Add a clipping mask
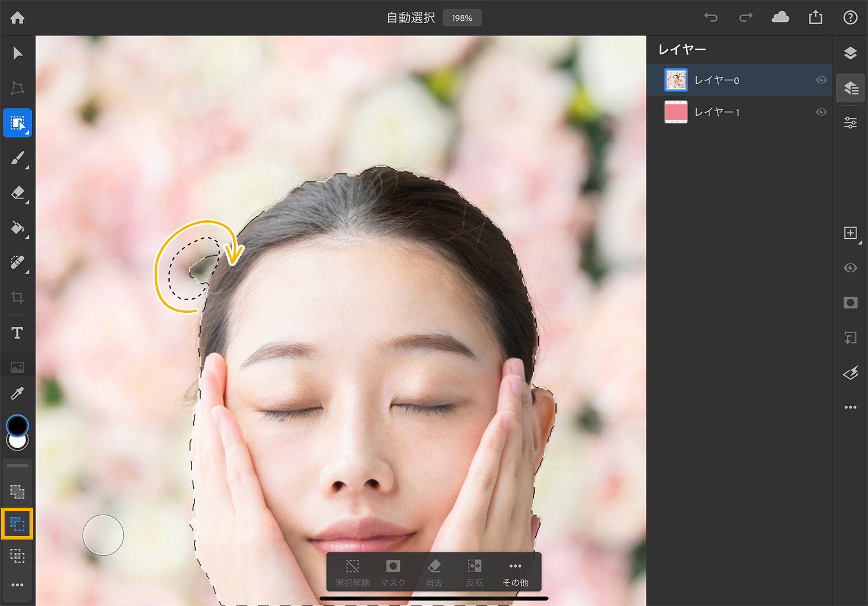The image size is (868, 606). 850,338
